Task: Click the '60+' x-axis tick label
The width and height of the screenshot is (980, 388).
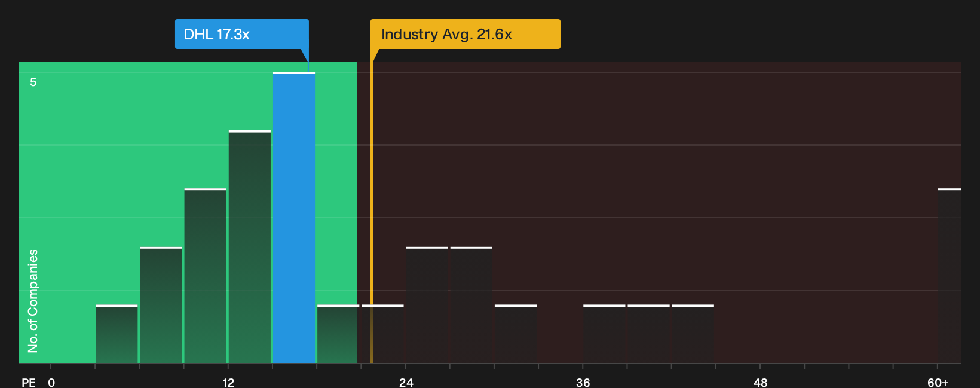Action: 938,382
